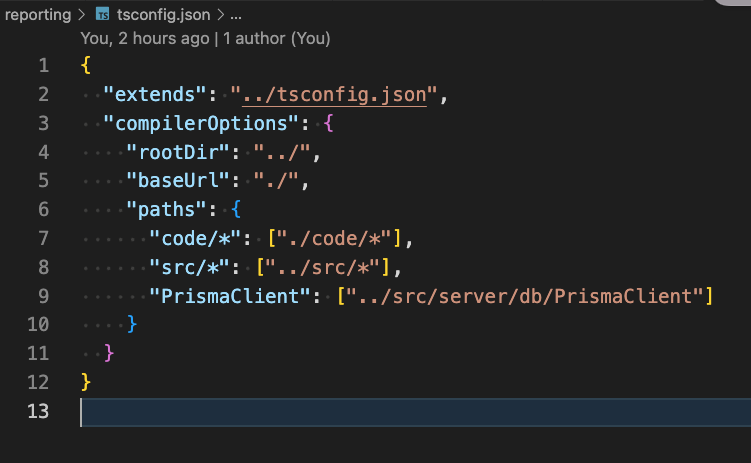Follow the ../tsconfig.json extends link
Viewport: 751px width, 463px height.
pos(334,94)
